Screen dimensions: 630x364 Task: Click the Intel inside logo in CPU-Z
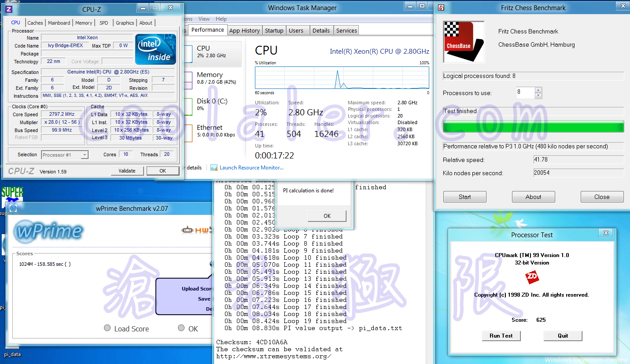156,49
